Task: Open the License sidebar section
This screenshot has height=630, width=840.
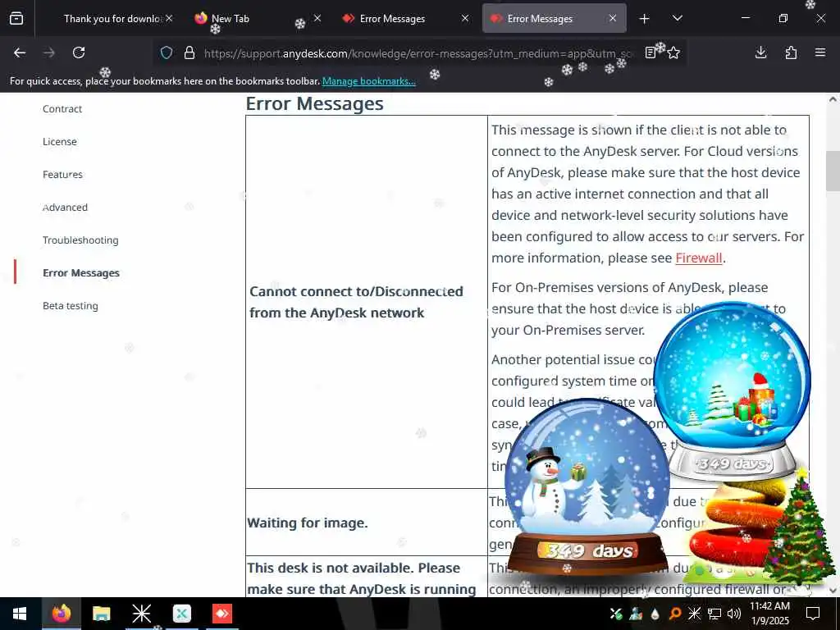Action: click(59, 141)
